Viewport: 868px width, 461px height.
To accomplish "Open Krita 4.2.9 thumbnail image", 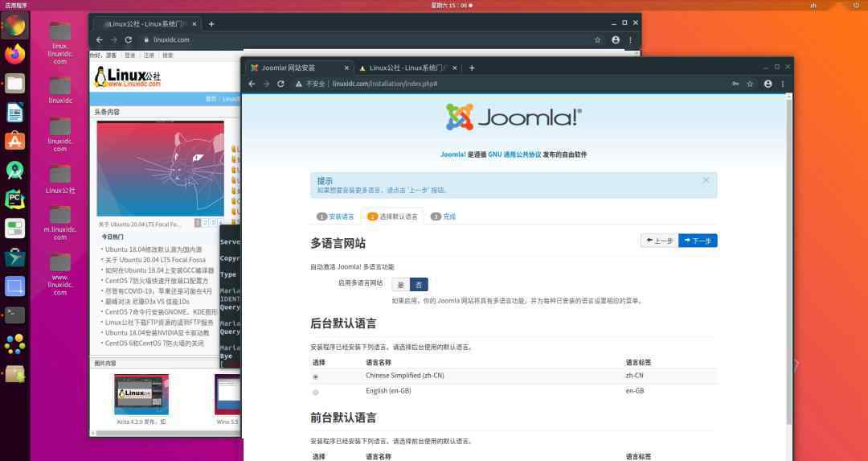I will [141, 394].
